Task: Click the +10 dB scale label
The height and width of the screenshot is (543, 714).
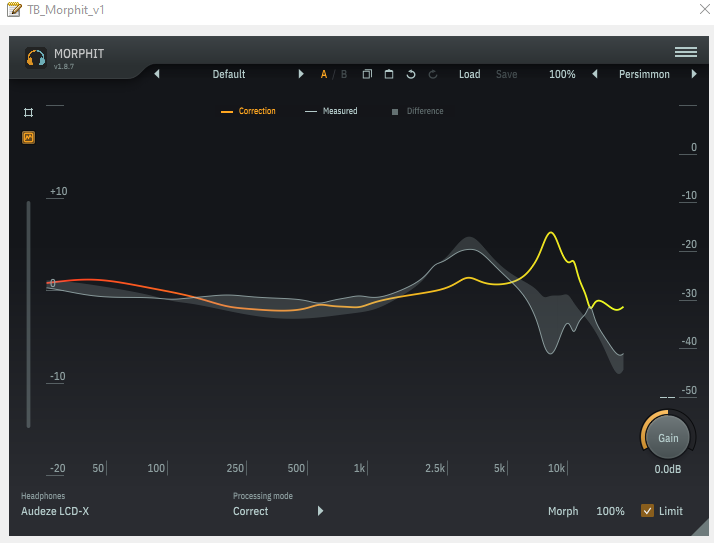Action: click(58, 191)
